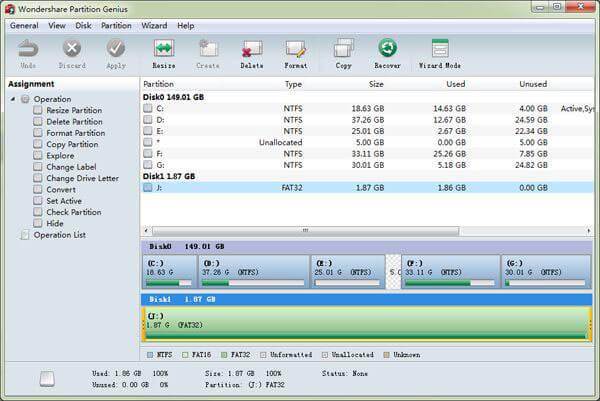Collapse the Operation tree node
The image size is (600, 401).
pyautogui.click(x=13, y=99)
